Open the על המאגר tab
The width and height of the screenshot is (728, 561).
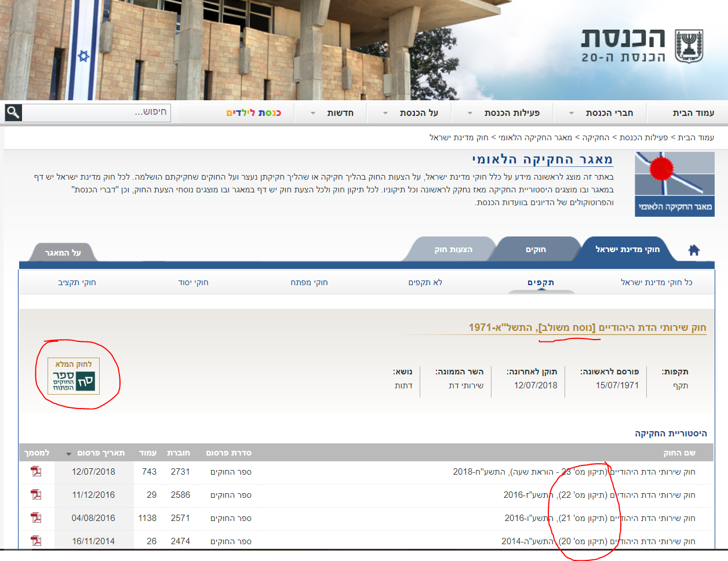coord(63,253)
